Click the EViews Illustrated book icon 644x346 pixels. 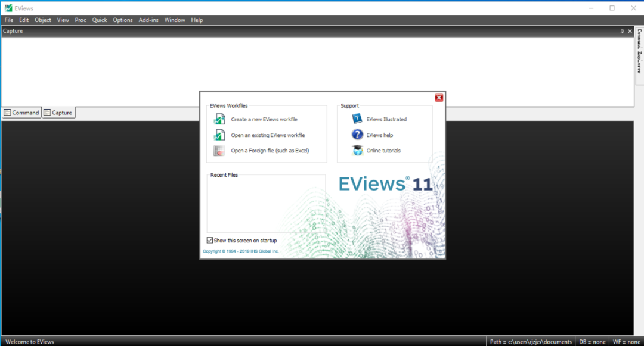[x=357, y=119]
